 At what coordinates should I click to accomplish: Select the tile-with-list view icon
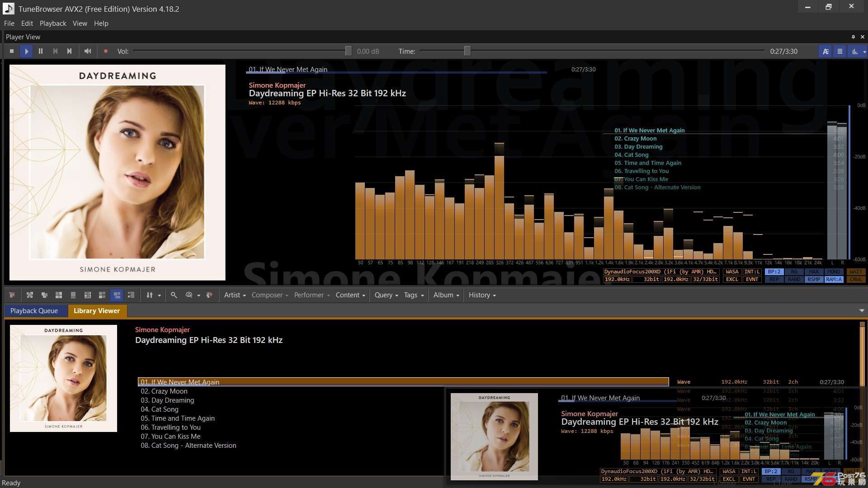pos(102,295)
